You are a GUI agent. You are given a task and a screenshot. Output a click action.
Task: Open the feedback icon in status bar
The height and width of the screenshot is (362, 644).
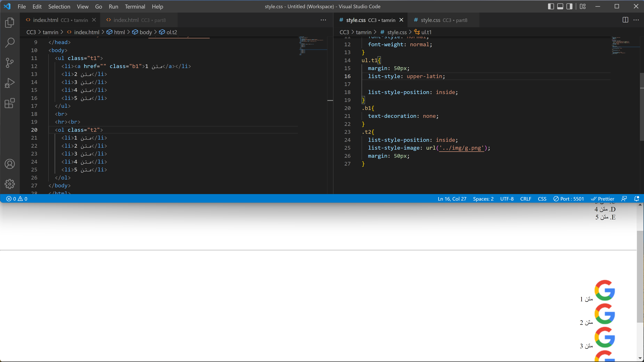(624, 199)
